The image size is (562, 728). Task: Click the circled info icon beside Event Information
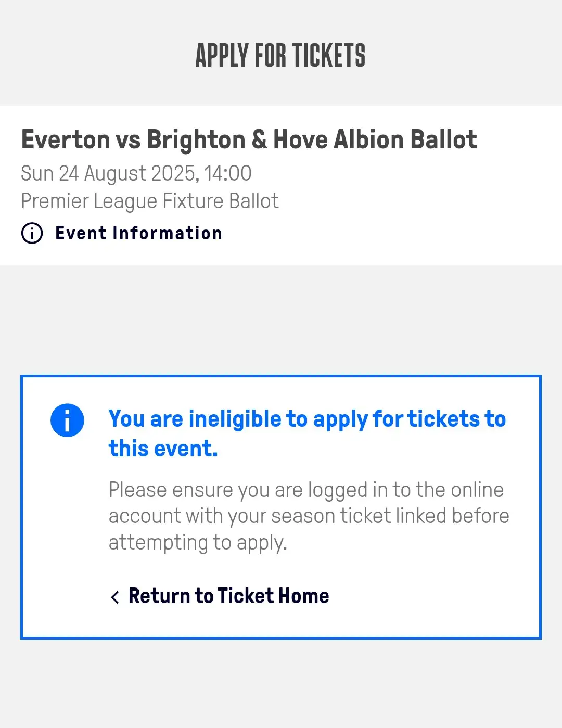(32, 233)
